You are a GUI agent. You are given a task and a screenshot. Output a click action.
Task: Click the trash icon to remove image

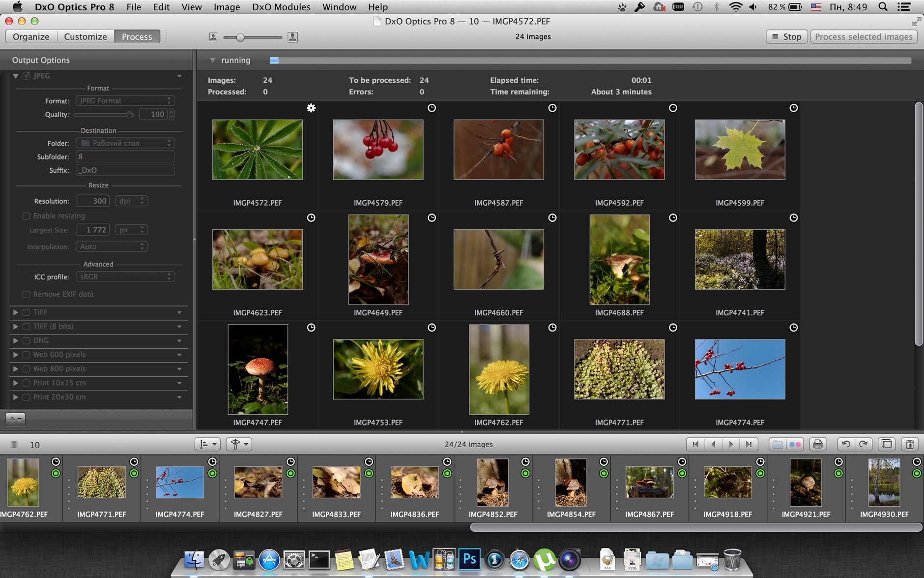coord(910,444)
